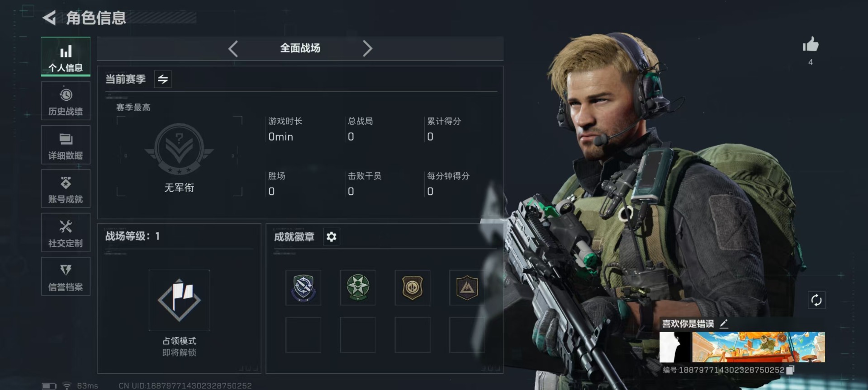Edit the signature 喜欢你是错误 with pencil icon

(724, 324)
